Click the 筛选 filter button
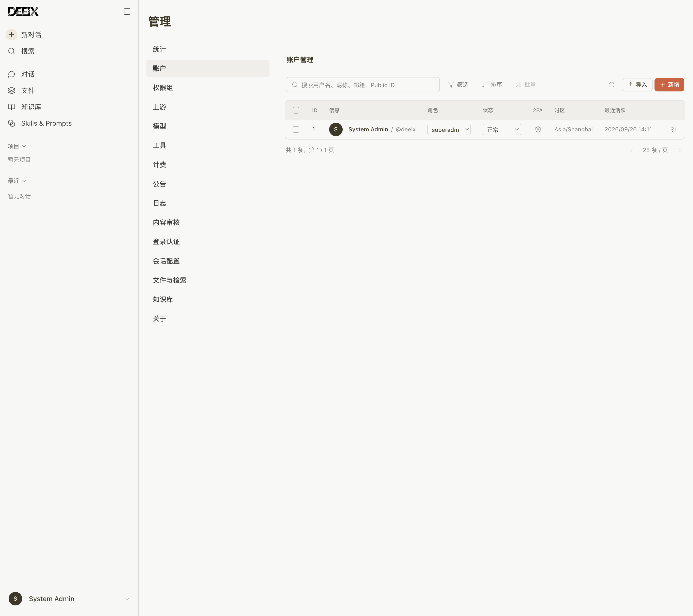The height and width of the screenshot is (616, 693). pos(458,85)
